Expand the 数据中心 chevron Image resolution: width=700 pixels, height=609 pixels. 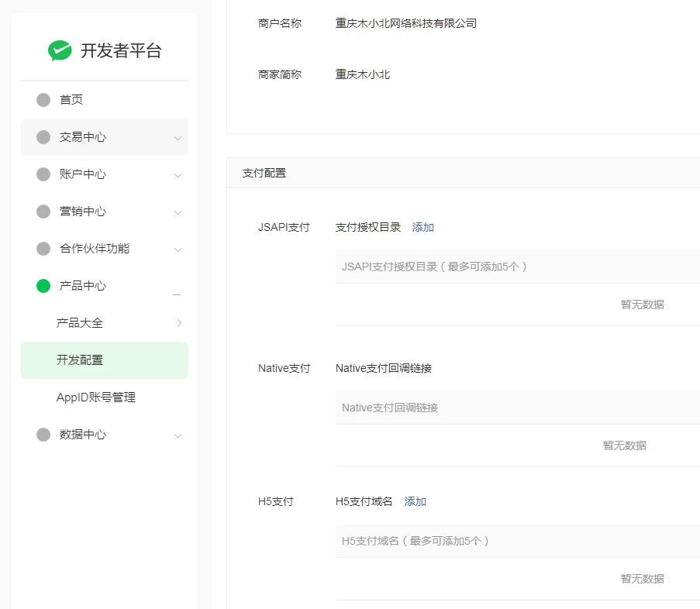pos(178,436)
